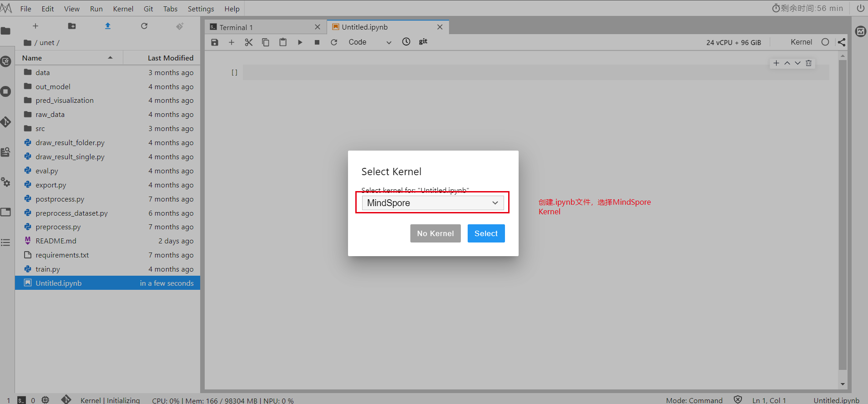Screen dimensions: 868x404
Task: Click the share icon near Kernel
Action: (842, 42)
